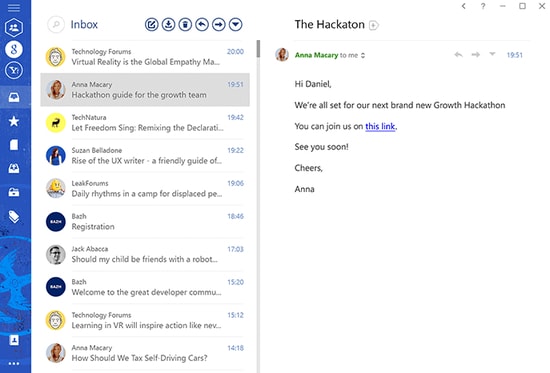The width and height of the screenshot is (550, 373).
Task: Forward using the toolbar forward arrow
Action: coord(219,25)
